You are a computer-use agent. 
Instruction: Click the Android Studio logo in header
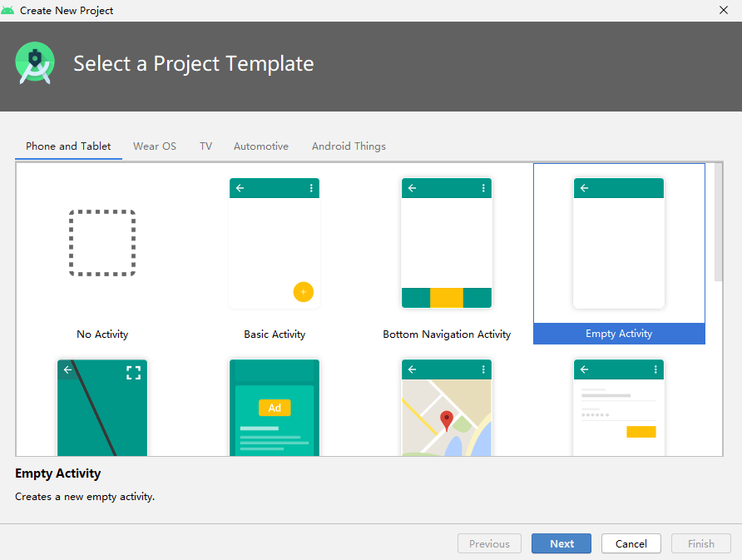click(x=35, y=63)
